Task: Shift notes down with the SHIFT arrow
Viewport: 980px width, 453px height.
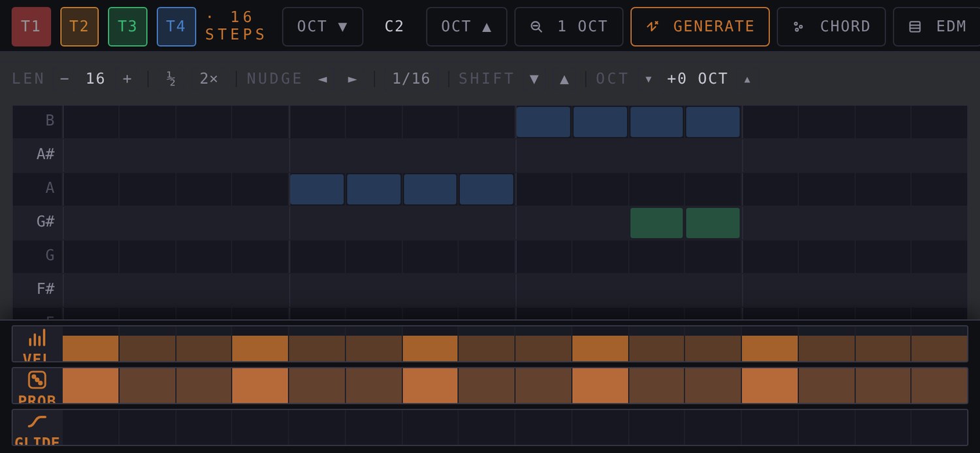Action: pyautogui.click(x=534, y=79)
